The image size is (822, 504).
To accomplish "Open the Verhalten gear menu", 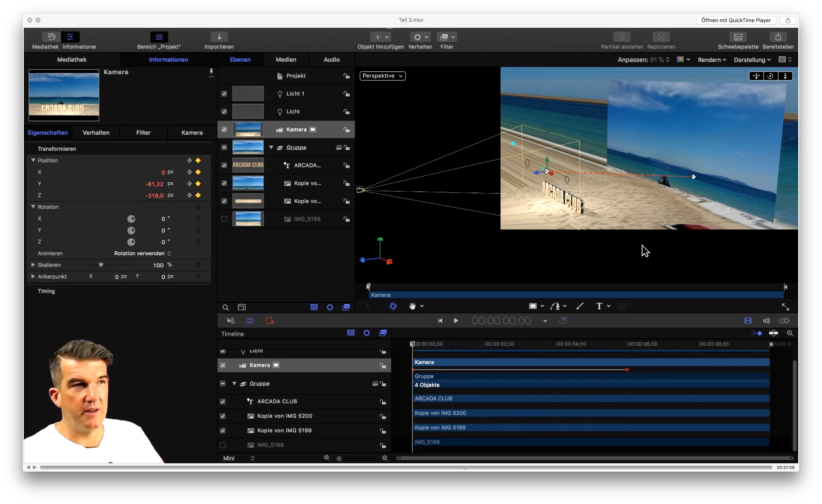I will coord(420,37).
